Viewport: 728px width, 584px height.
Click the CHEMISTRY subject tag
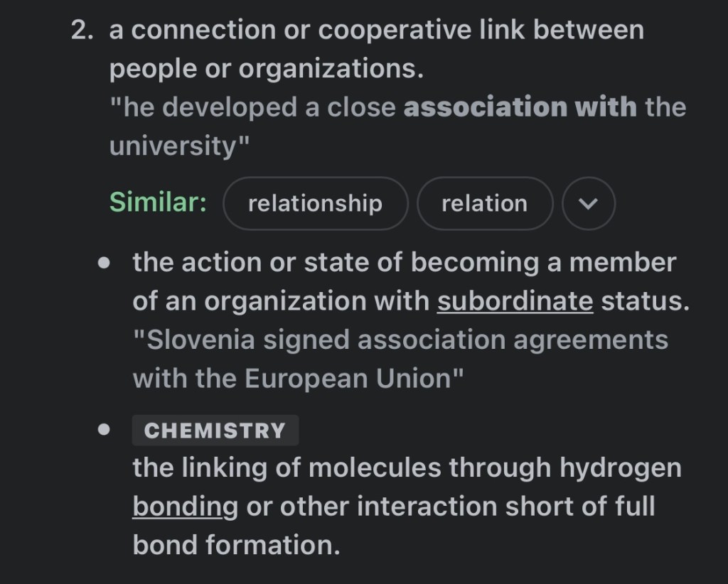tap(215, 431)
